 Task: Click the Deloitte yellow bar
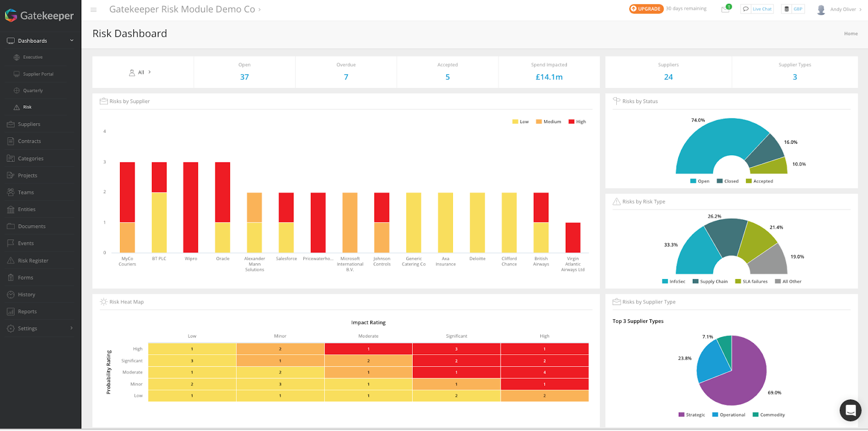click(x=477, y=223)
